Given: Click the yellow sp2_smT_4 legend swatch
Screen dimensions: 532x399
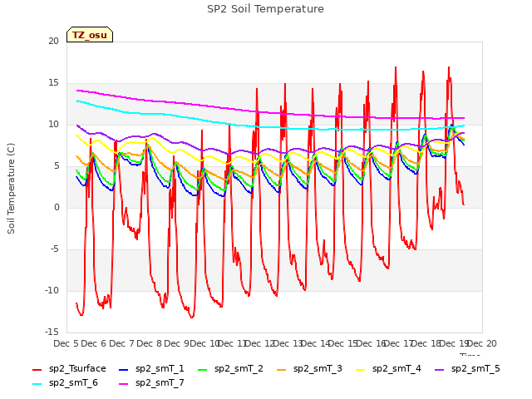Looking at the screenshot, I should click(361, 369).
